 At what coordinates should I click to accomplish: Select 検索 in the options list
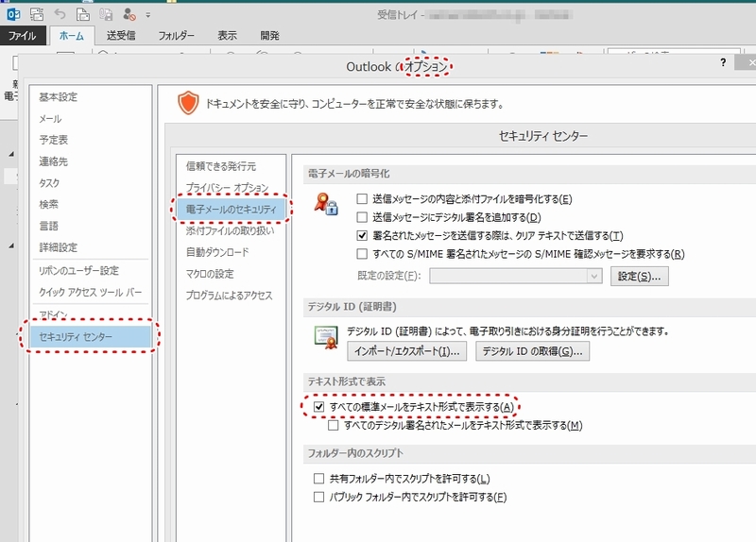coord(90,204)
